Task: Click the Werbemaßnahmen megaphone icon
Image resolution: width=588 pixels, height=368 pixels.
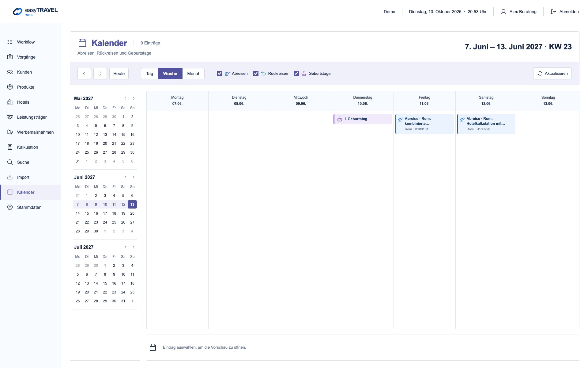Action: click(x=10, y=132)
